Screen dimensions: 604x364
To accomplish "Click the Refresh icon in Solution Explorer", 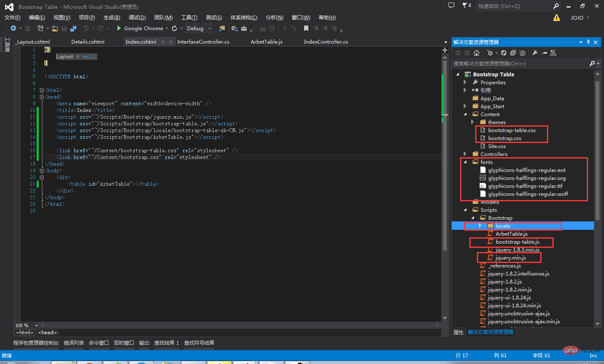I will [504, 53].
